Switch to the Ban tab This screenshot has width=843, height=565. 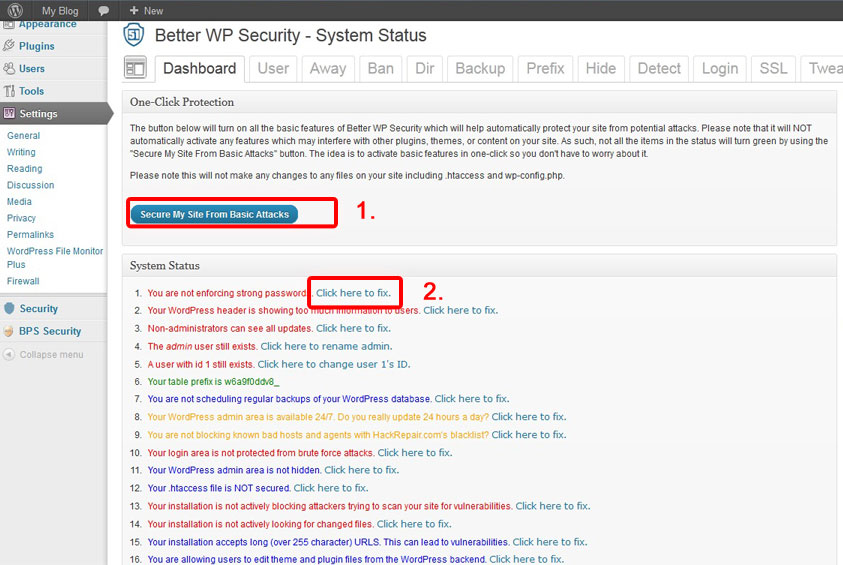[381, 69]
